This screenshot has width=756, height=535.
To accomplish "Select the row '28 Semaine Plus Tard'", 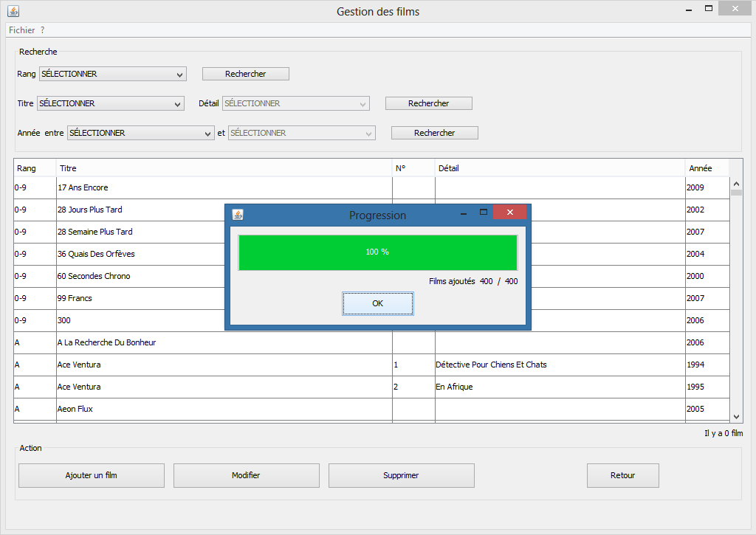I will click(371, 232).
